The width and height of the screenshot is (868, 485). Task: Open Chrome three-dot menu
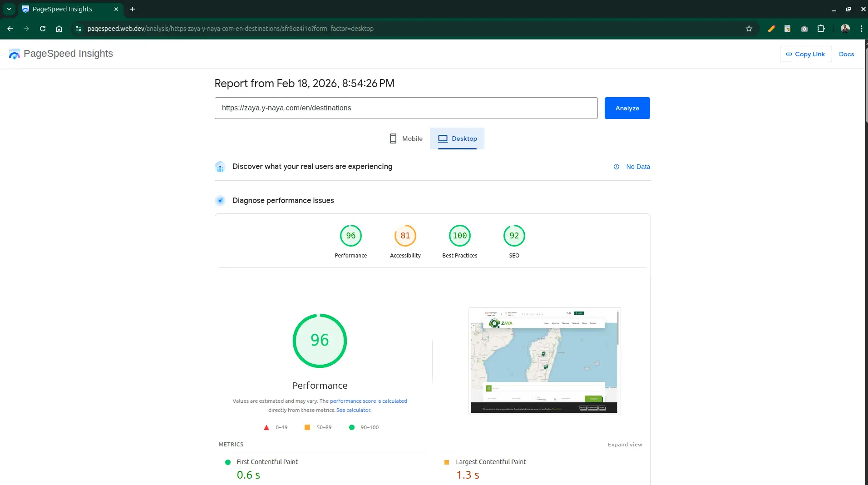pos(861,29)
